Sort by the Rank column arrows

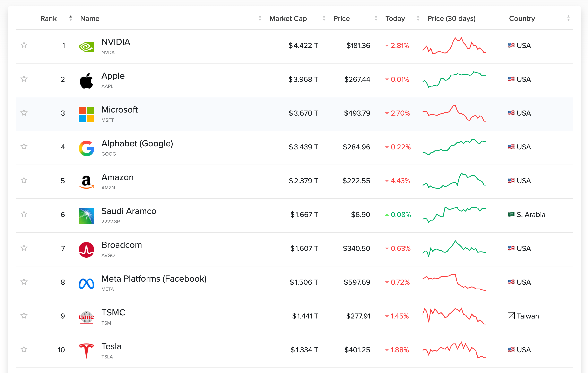click(x=71, y=18)
